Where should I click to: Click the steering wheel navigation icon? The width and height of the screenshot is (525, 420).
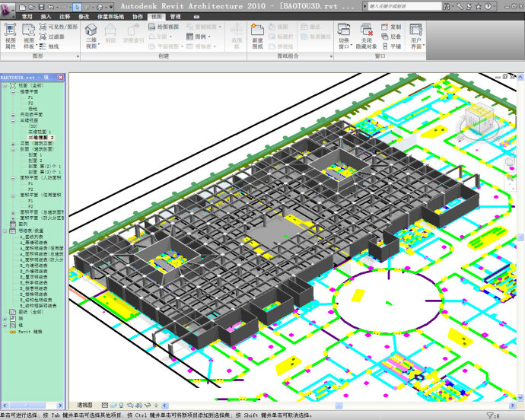(x=510, y=161)
